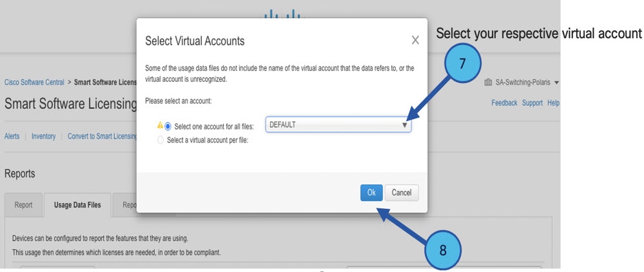Screen dimensions: 644x272
Task: Select one account for all files radio
Action: click(x=168, y=126)
